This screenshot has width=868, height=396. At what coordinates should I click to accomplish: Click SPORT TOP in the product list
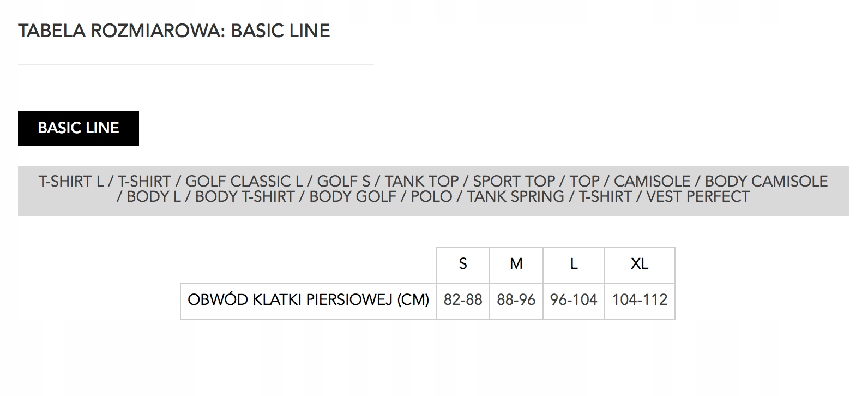[514, 182]
